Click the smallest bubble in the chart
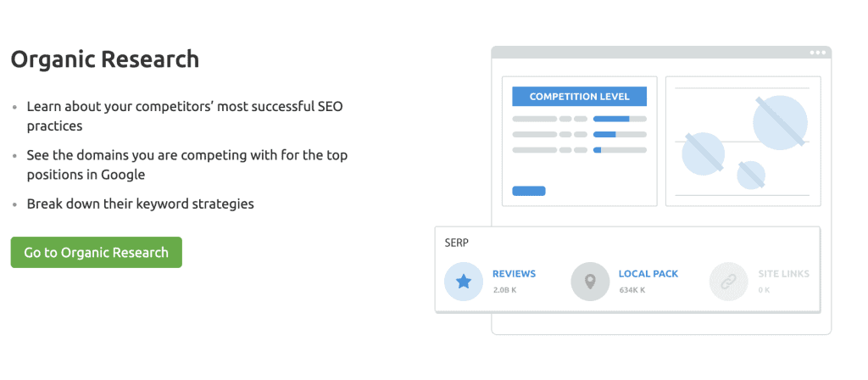868x380 pixels. tap(751, 175)
